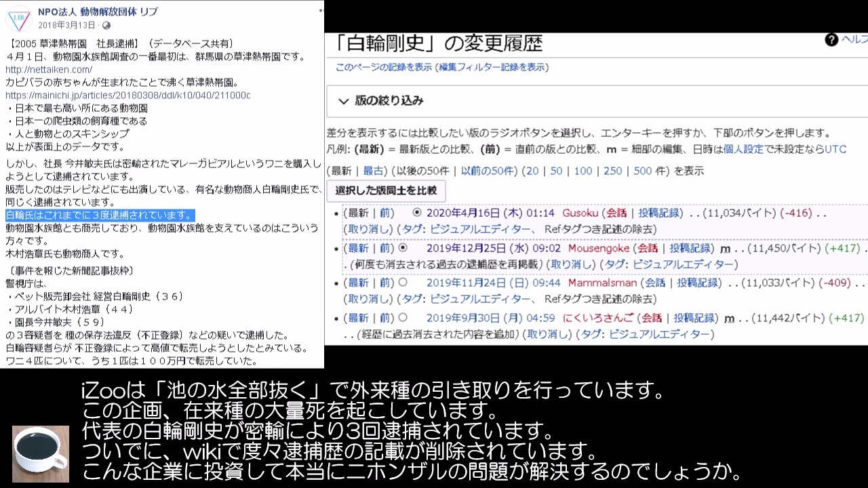Select radio button for 2019年11月24日 revision
Screen dimensions: 868x488
[403, 283]
